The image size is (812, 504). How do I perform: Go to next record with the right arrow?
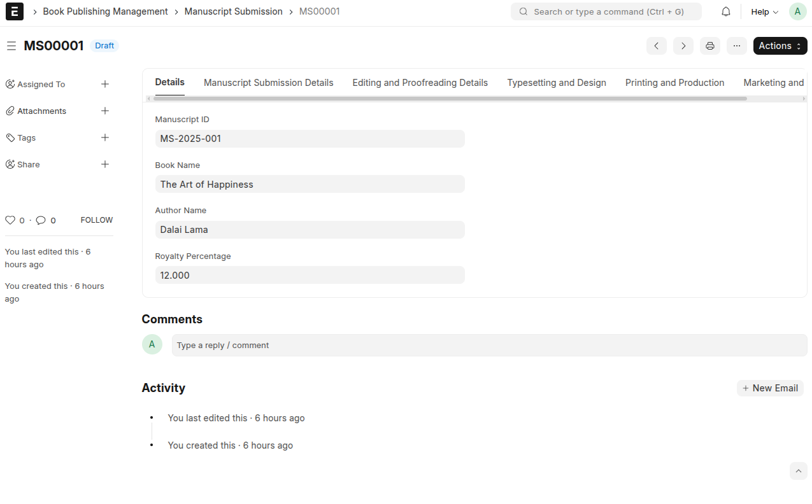[x=683, y=45]
